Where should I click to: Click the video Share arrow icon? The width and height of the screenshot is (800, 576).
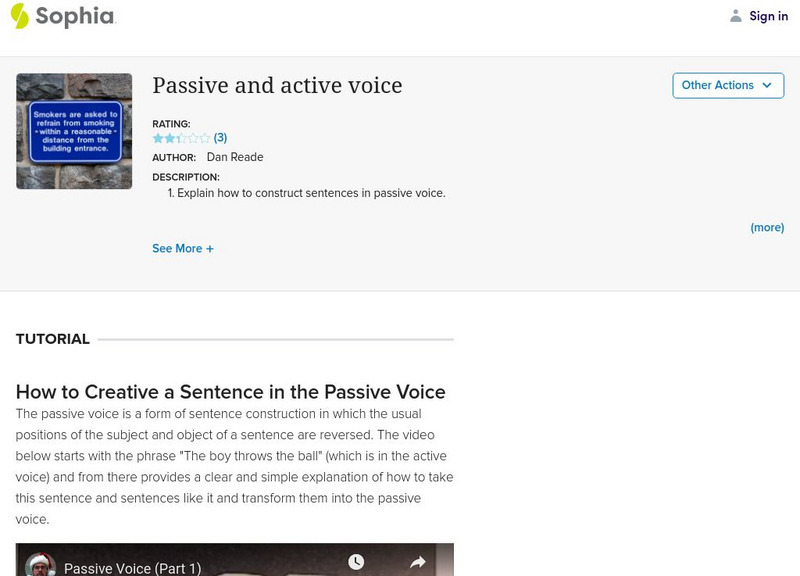coord(418,563)
